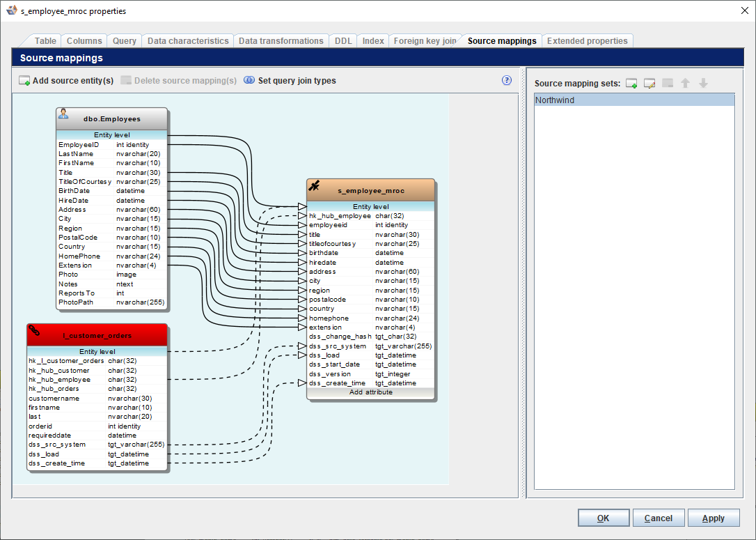
Task: Click the l_customer_orders link icon
Action: pyautogui.click(x=34, y=330)
